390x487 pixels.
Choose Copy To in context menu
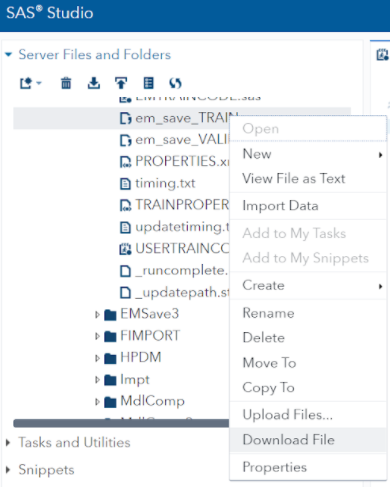pyautogui.click(x=308, y=388)
